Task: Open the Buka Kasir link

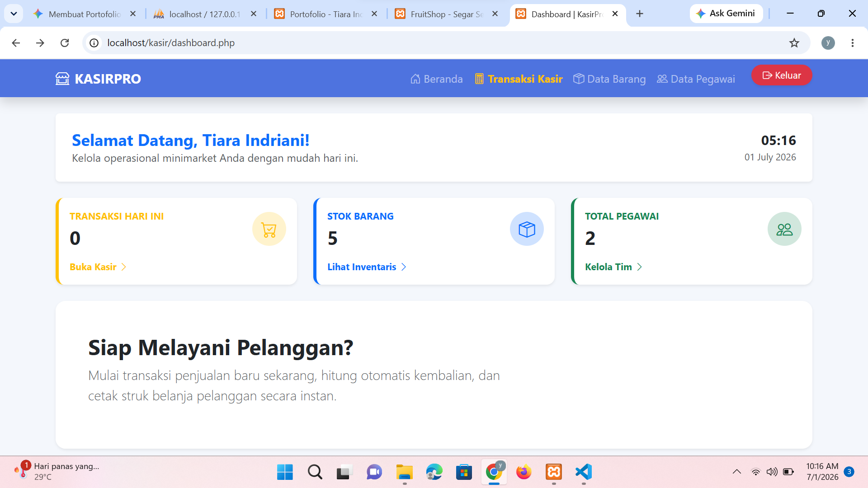Action: [x=98, y=267]
